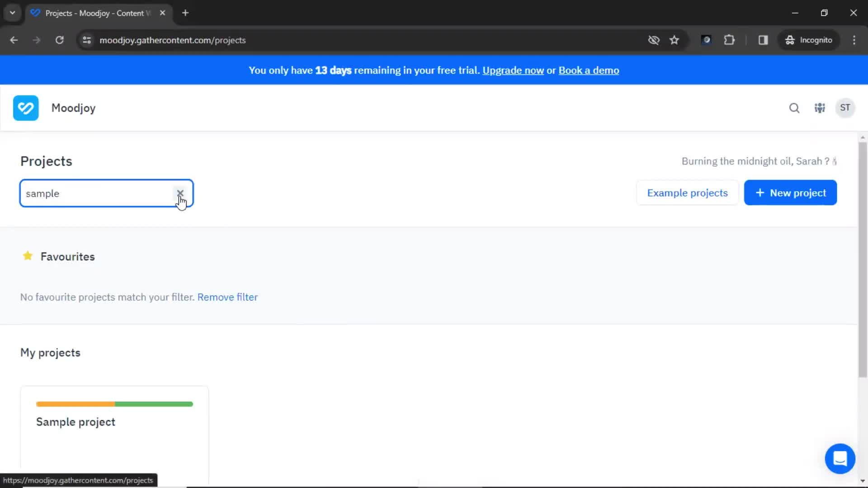Image resolution: width=868 pixels, height=488 pixels.
Task: Click the Upgrade now link
Action: coord(513,70)
